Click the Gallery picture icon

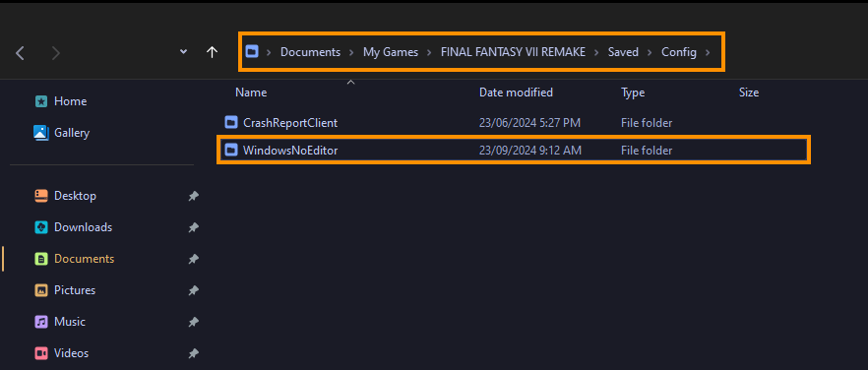41,133
